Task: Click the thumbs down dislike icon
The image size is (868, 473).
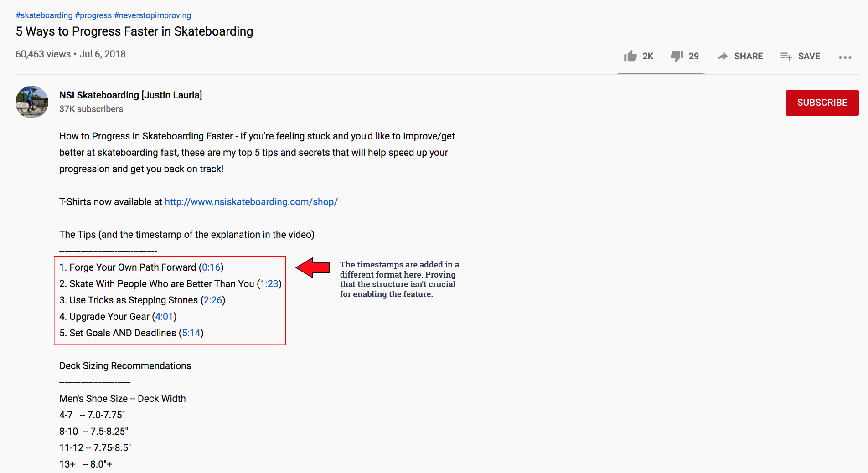Action: click(x=677, y=56)
